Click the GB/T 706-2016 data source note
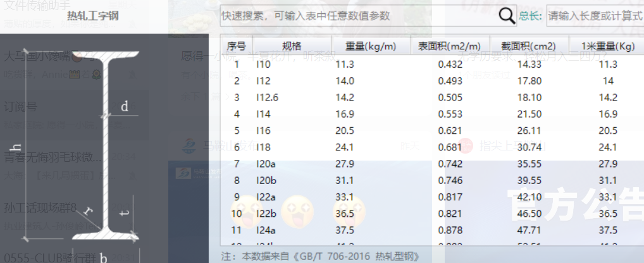This screenshot has width=644, height=263. [x=321, y=257]
